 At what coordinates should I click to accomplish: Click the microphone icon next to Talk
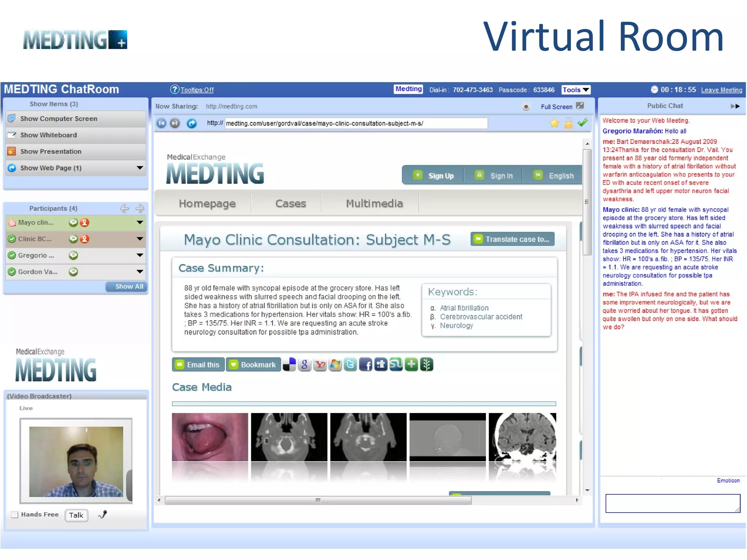click(x=102, y=514)
